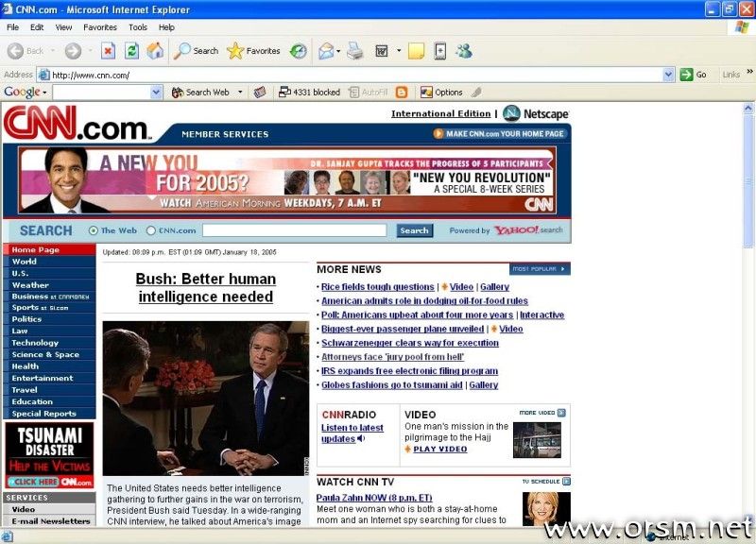Click the popup blocker 4331 blocked icon
The height and width of the screenshot is (544, 756).
coord(310,92)
